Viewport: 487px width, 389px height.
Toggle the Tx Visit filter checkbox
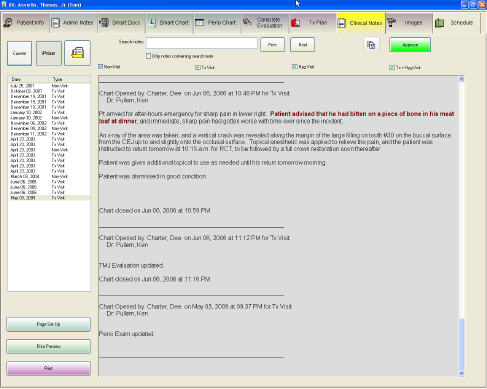pyautogui.click(x=197, y=68)
